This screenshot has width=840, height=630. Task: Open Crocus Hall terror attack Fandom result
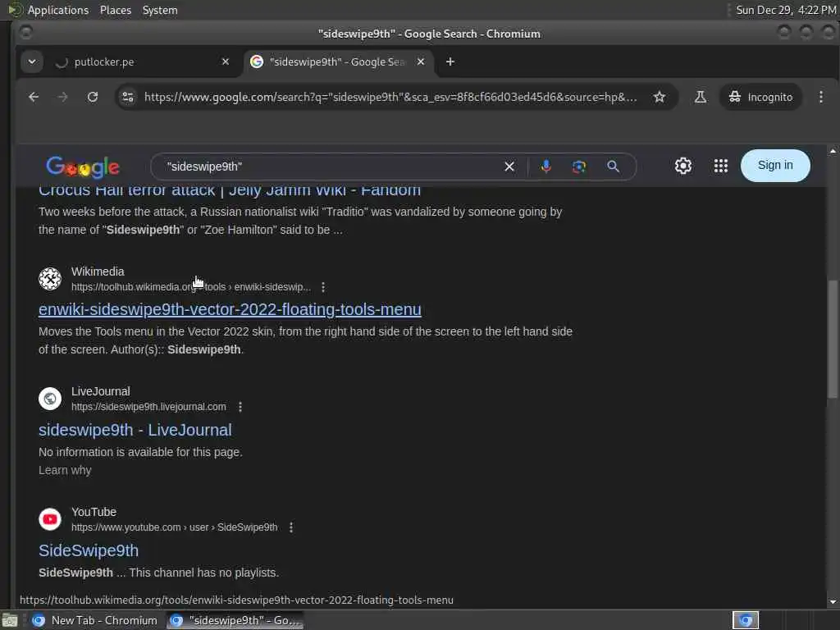[230, 190]
